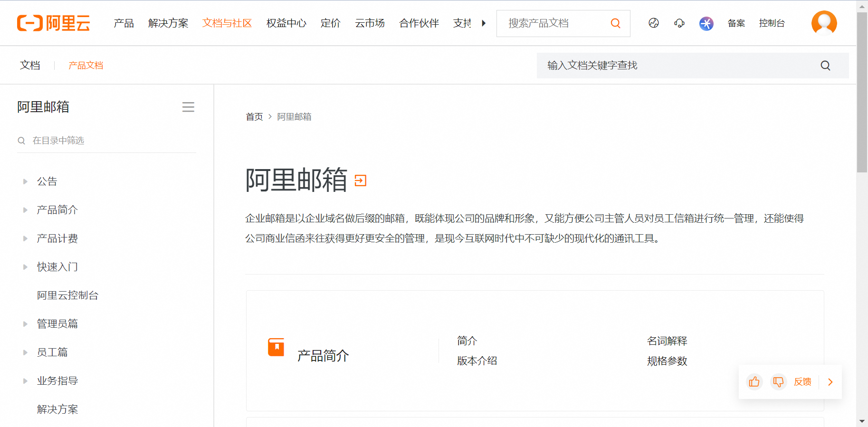Expand the 业务指导 sidebar node
The height and width of the screenshot is (427, 868).
point(25,381)
